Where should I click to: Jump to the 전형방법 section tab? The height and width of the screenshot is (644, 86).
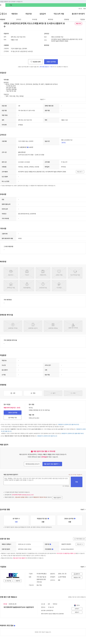point(66,20)
